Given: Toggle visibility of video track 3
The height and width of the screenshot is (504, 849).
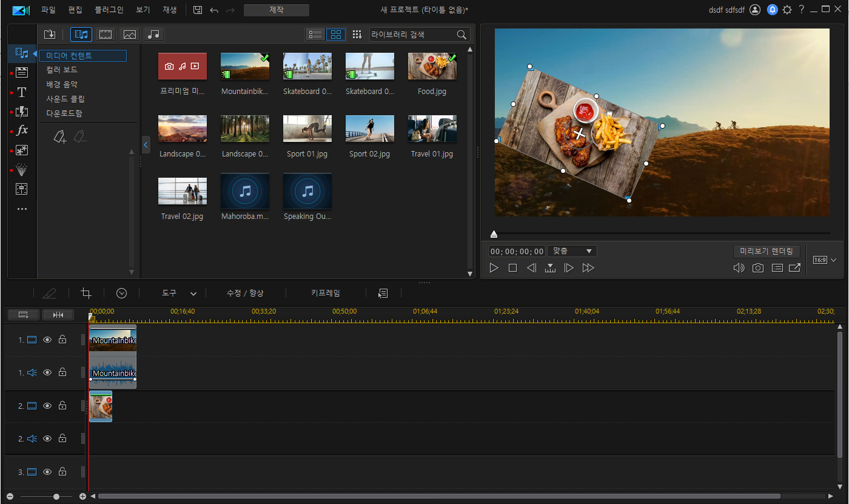Looking at the screenshot, I should (47, 472).
